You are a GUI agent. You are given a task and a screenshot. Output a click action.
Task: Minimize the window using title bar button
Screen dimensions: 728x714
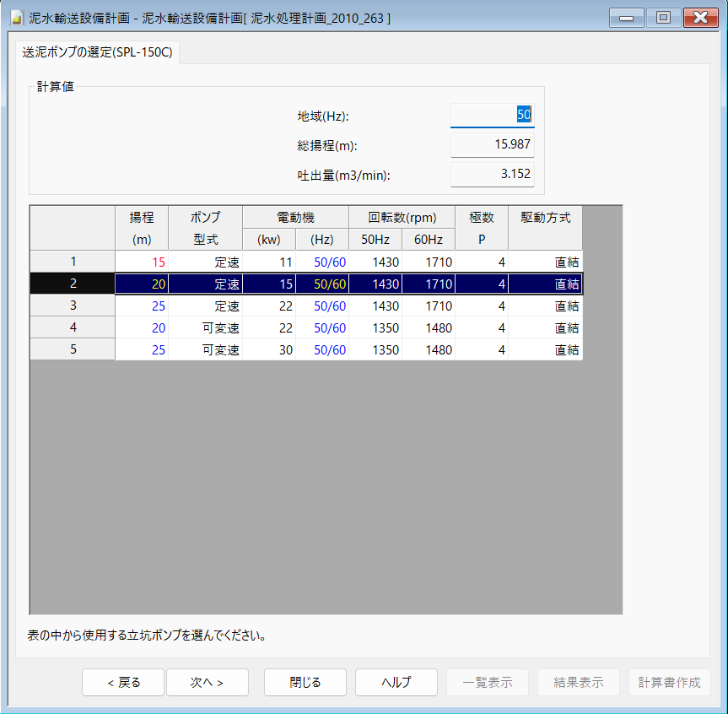tap(627, 18)
